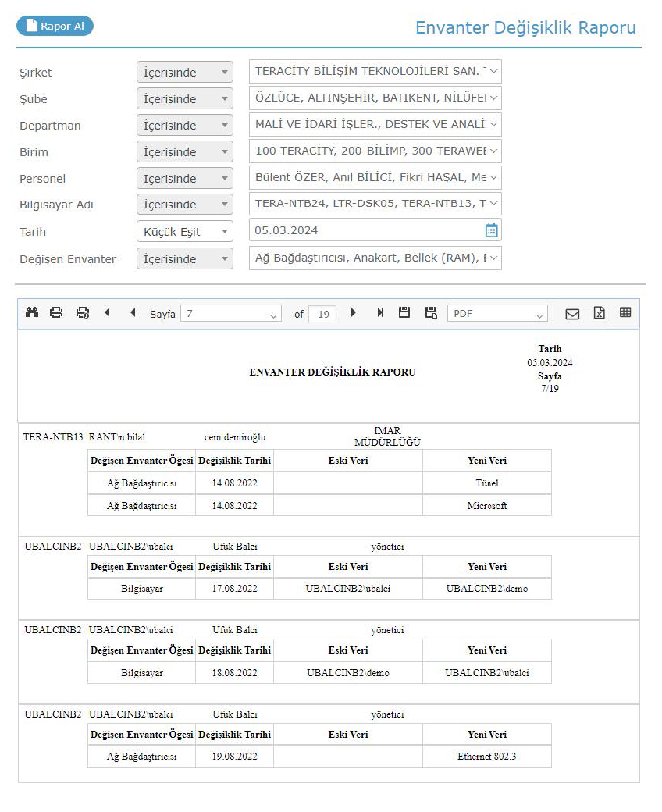Open the find binoculars tool in report toolbar
This screenshot has height=812, width=662.
(32, 312)
